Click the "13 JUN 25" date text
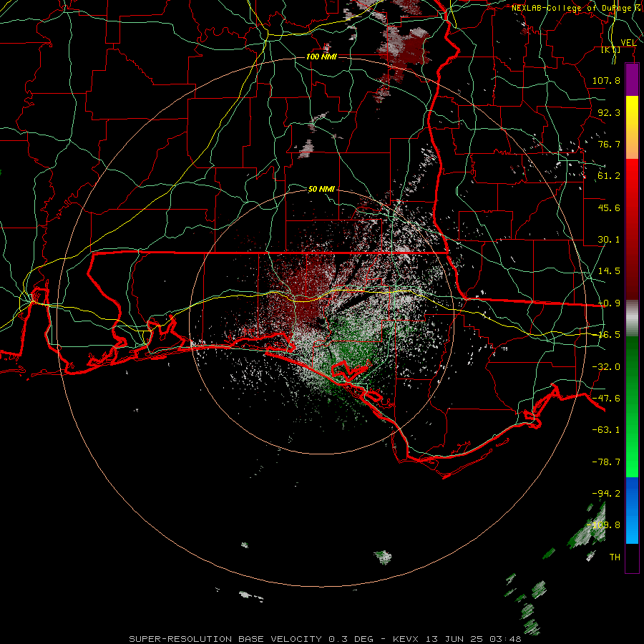644x644 pixels. pos(454,639)
